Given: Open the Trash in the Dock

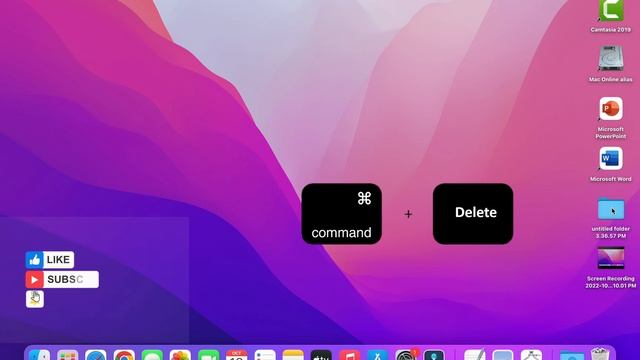Looking at the screenshot, I should coord(600,354).
